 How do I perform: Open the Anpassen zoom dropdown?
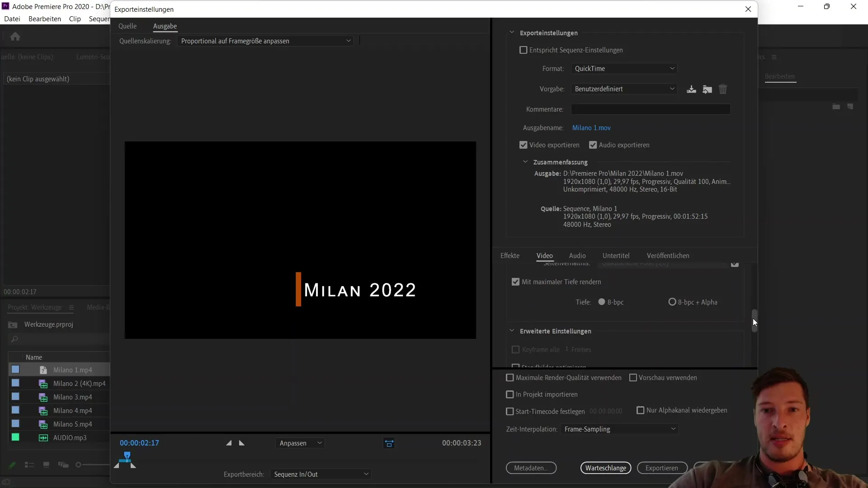(x=300, y=443)
